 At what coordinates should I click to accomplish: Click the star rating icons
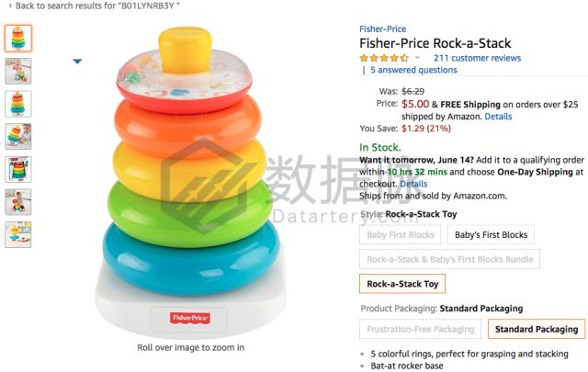(384, 58)
